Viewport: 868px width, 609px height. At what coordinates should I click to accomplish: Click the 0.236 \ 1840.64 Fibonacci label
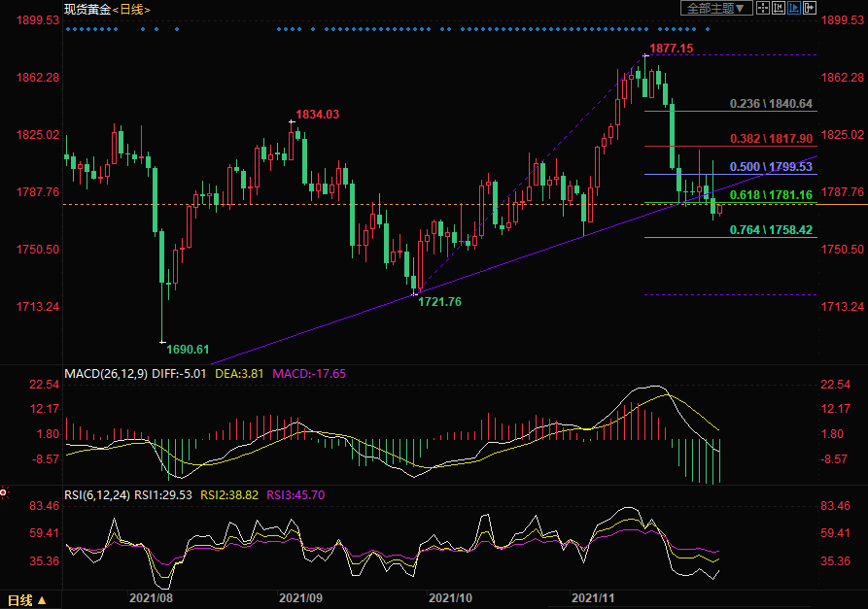(771, 103)
